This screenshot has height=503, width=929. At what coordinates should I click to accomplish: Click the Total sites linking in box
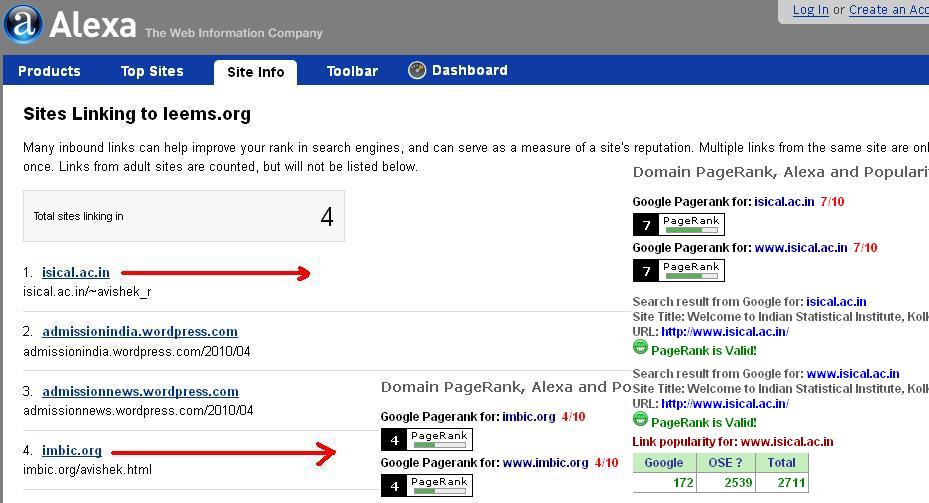pos(184,216)
